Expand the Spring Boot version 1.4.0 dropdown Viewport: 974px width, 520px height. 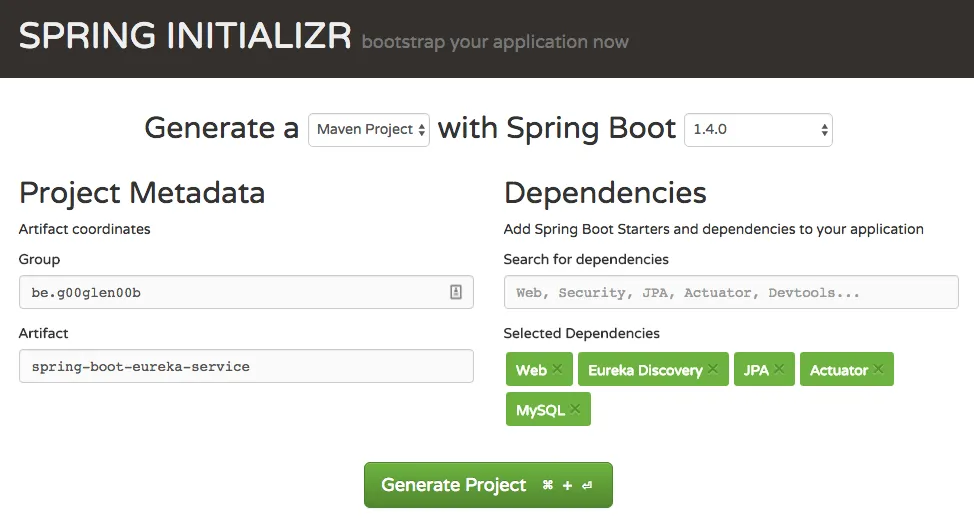(758, 130)
